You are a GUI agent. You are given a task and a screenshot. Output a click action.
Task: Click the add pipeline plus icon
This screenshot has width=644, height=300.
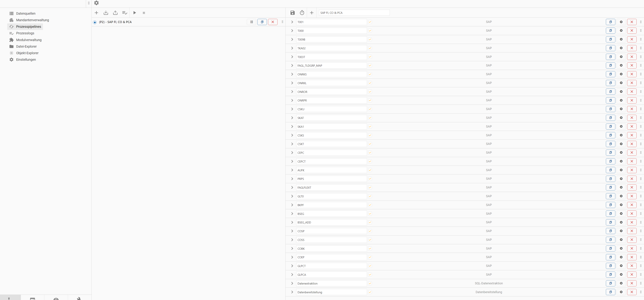point(96,13)
